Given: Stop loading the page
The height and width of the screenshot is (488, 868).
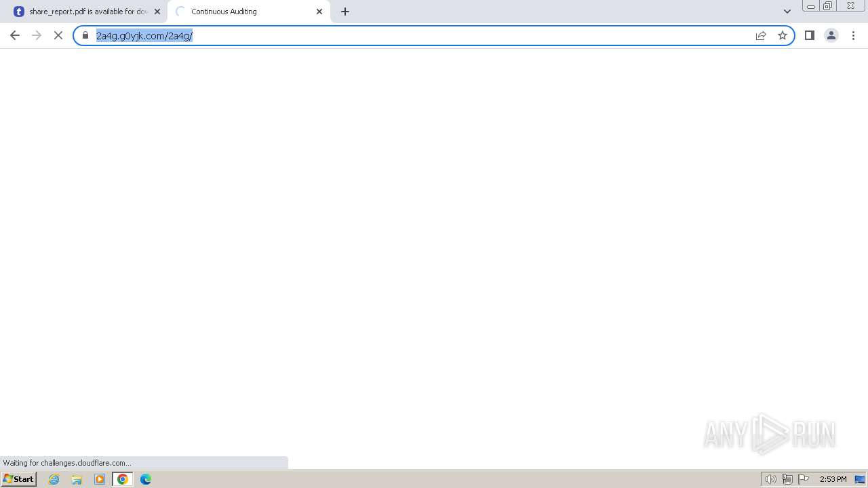Looking at the screenshot, I should coord(58,35).
